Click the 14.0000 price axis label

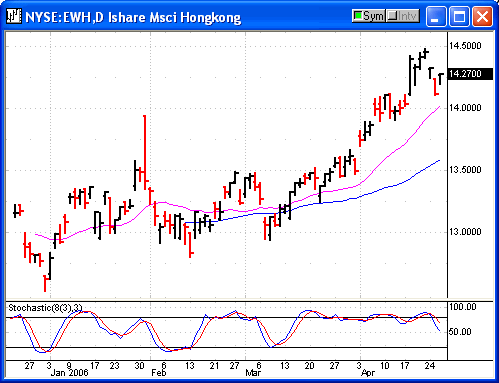pyautogui.click(x=465, y=108)
